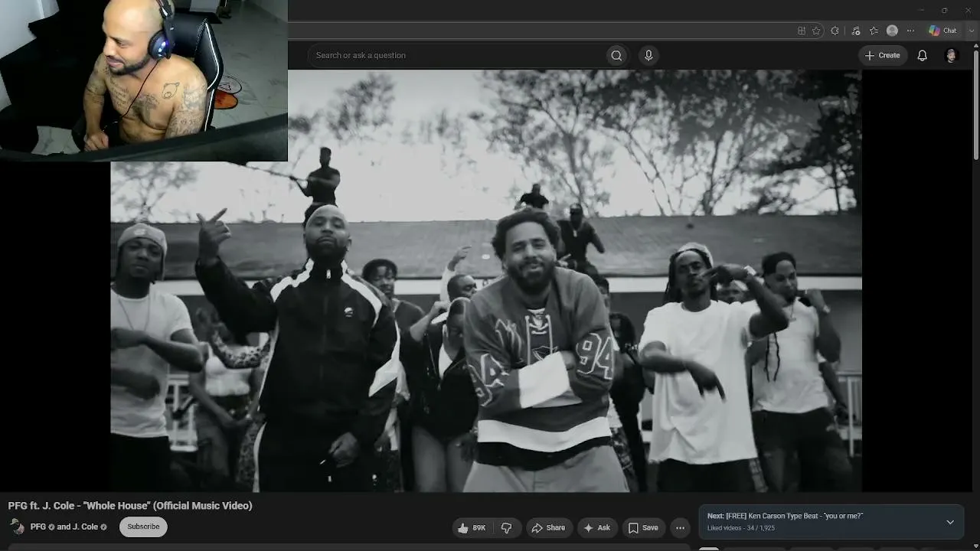
Task: Share the Whole House video
Action: tap(548, 527)
